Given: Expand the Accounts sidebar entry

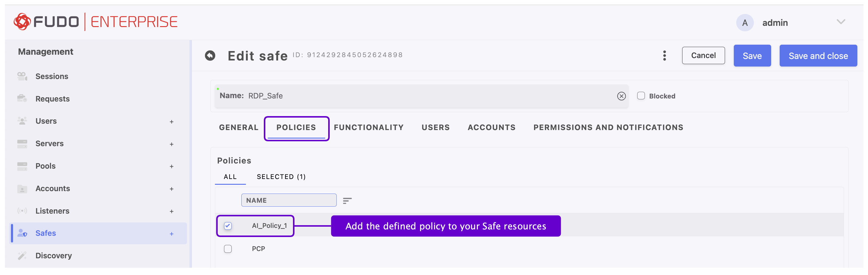Looking at the screenshot, I should 172,189.
